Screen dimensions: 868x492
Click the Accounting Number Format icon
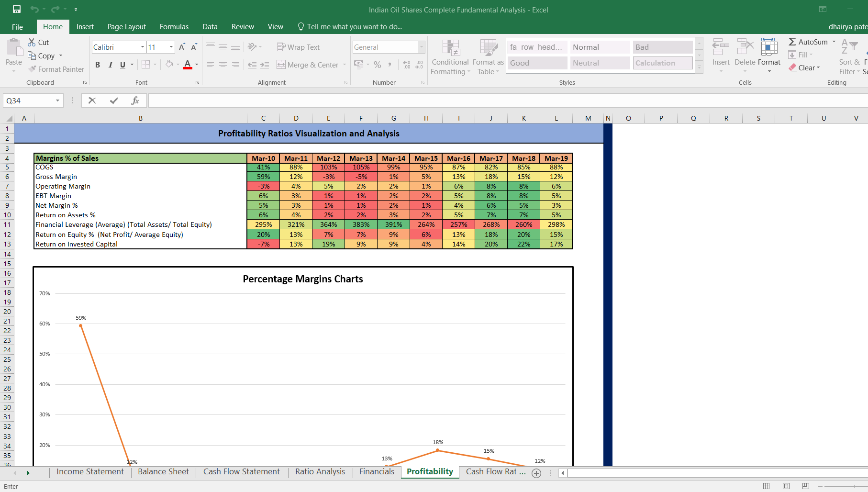point(358,64)
